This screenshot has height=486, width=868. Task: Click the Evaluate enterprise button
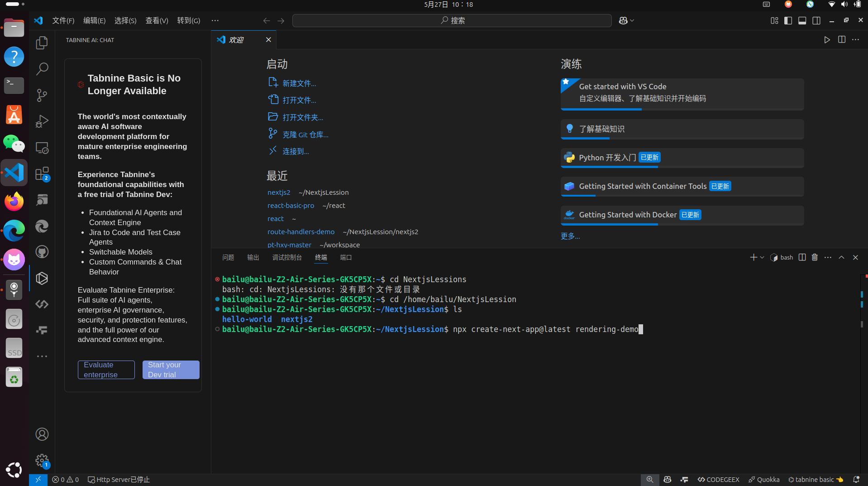106,370
